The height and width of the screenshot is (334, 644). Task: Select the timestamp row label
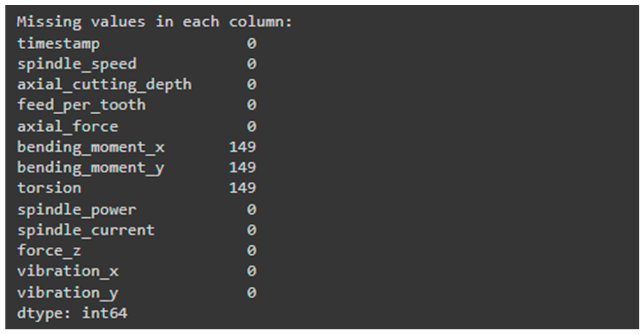[58, 44]
